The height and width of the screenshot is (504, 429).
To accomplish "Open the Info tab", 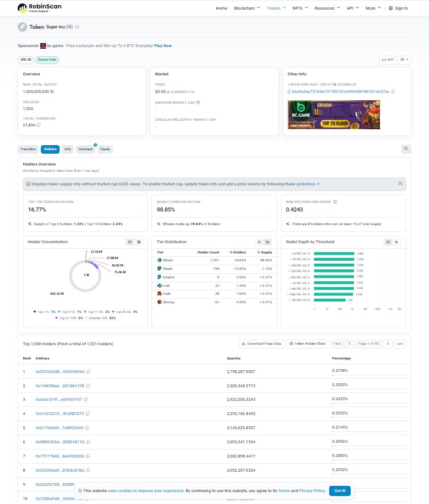I will tap(68, 149).
